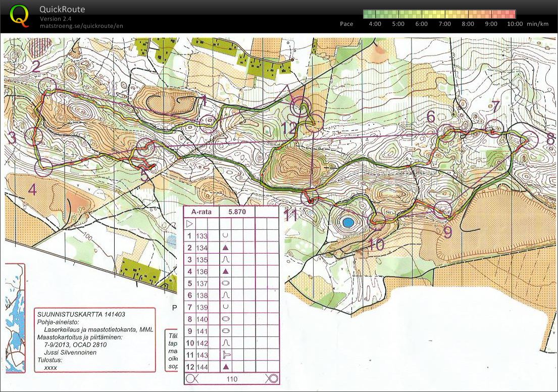Click the 5.870 course length cell
Viewport: 558px width, 392px height.
(236, 212)
